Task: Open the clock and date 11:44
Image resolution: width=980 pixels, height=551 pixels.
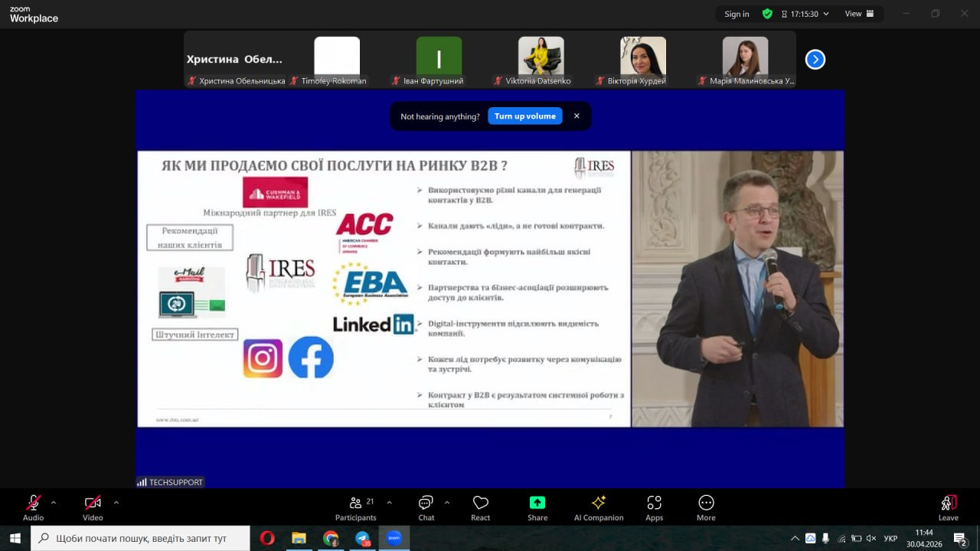Action: [x=924, y=538]
